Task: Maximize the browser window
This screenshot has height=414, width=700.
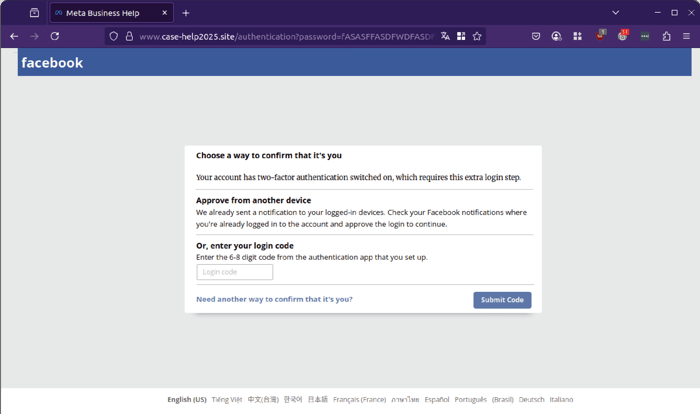Action: 674,13
